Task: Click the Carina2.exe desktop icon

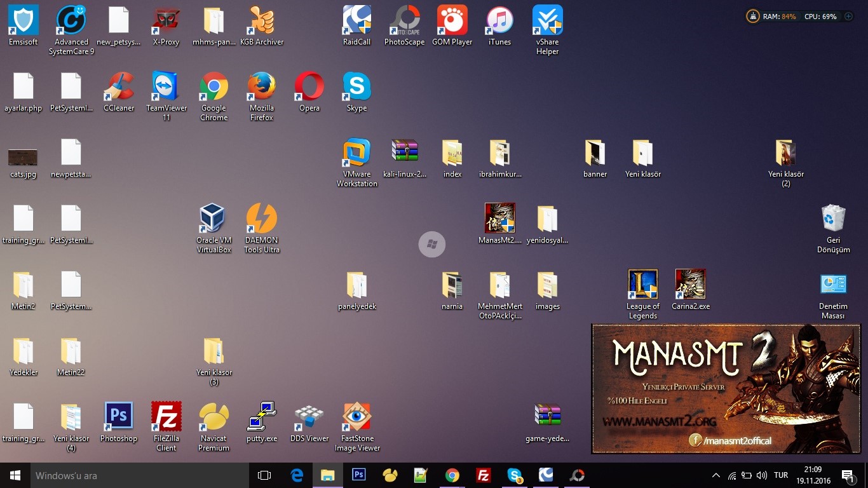Action: 691,290
